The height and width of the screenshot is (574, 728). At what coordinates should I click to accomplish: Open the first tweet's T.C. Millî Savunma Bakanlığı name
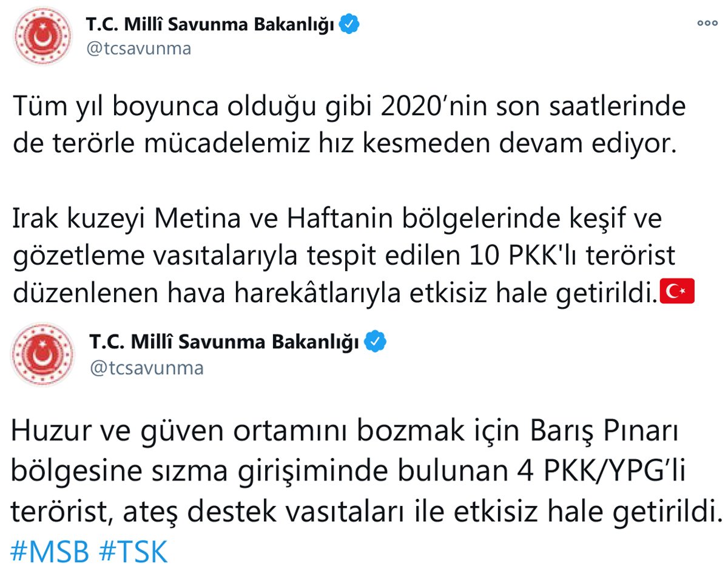click(x=211, y=25)
